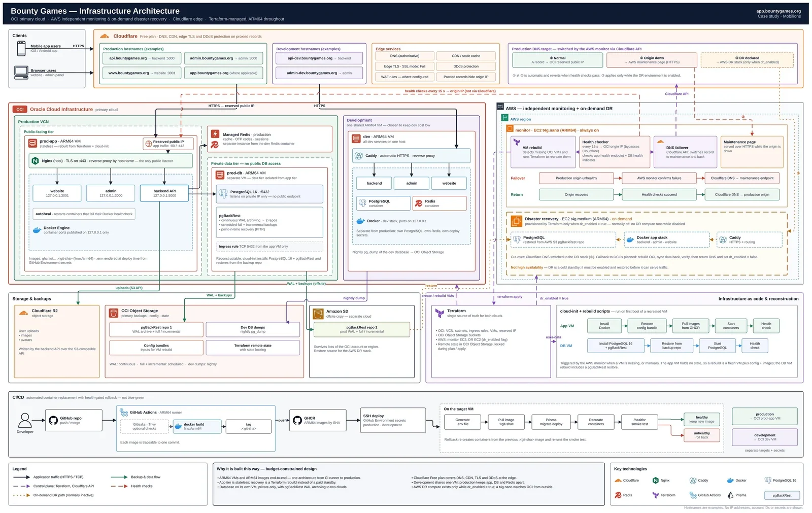This screenshot has height=513, width=812.
Task: Select the api.bountygames.org hostname box
Action: tap(142, 58)
